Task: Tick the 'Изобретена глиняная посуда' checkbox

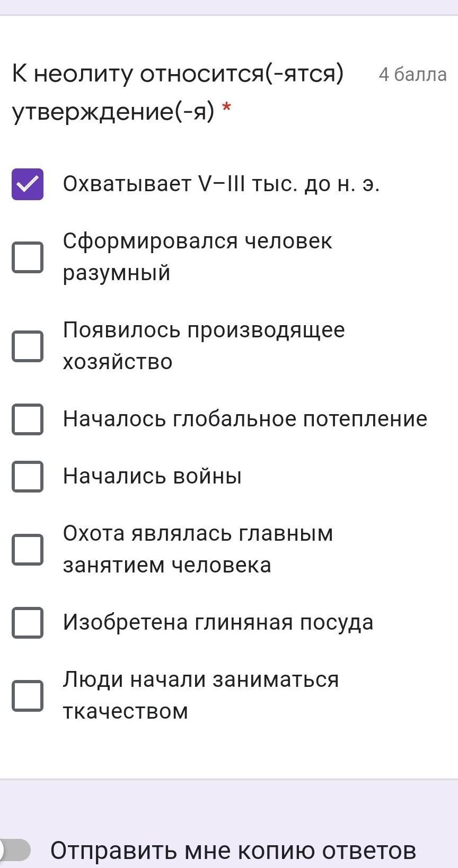Action: (28, 622)
